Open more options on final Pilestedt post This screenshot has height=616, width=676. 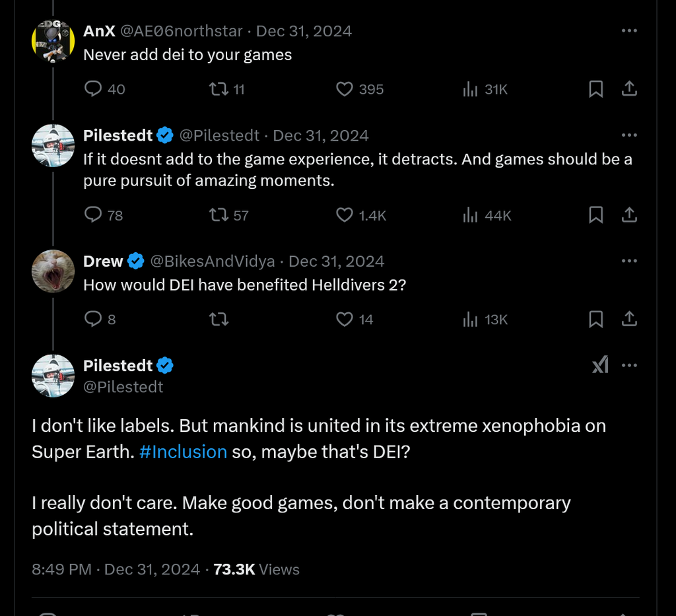(630, 365)
